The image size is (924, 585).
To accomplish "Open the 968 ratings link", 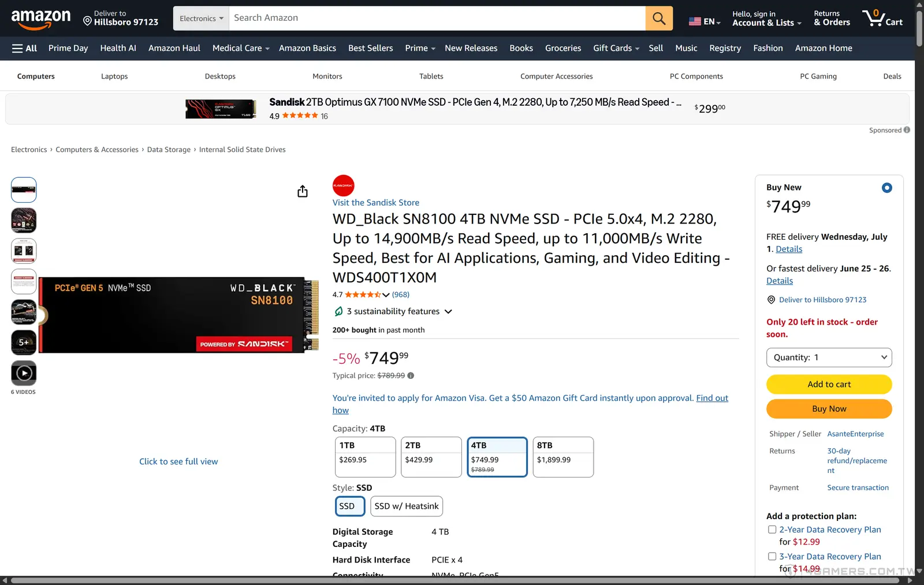I will coord(401,295).
